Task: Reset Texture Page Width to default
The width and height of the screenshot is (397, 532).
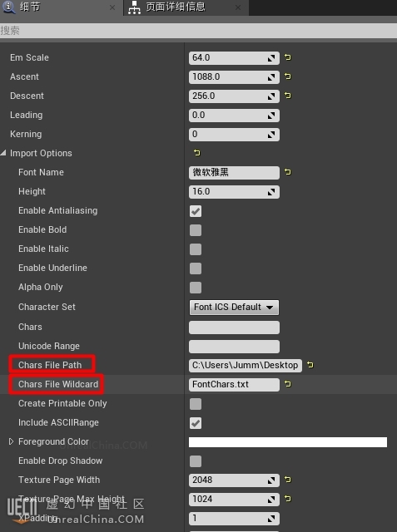Action: [288, 480]
